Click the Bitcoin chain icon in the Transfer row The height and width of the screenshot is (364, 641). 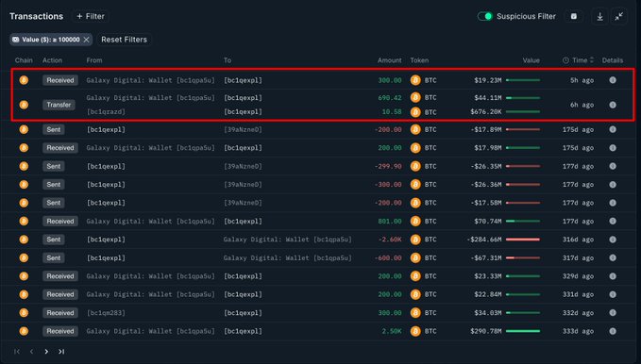[x=24, y=105]
